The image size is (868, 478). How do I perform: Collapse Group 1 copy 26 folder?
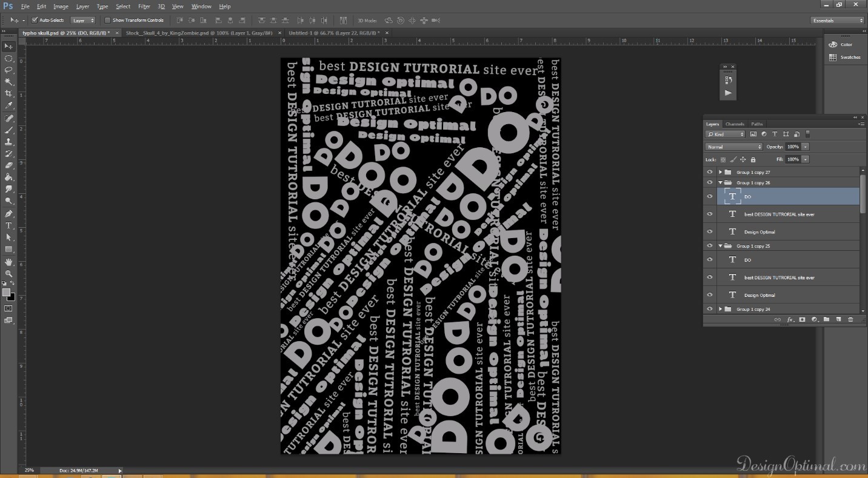720,182
